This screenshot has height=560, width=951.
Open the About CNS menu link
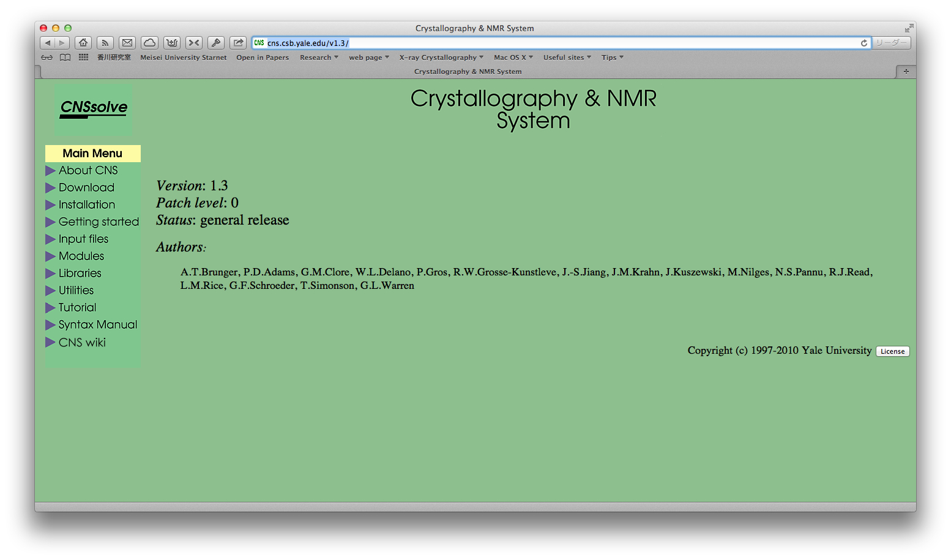[x=88, y=170]
